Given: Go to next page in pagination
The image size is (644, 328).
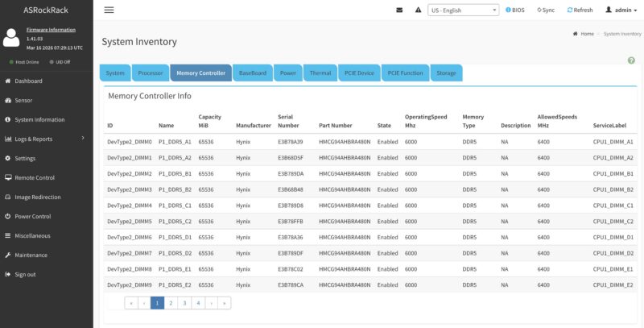Looking at the screenshot, I should [x=211, y=303].
